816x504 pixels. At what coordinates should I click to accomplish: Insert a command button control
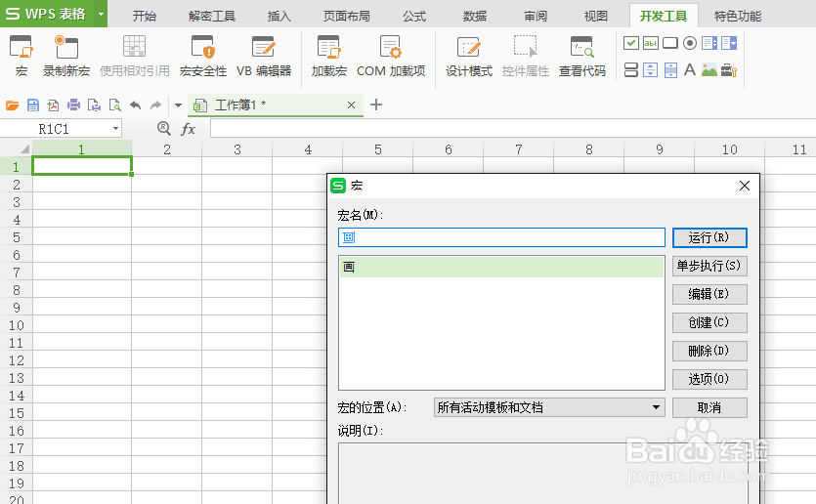[x=670, y=43]
